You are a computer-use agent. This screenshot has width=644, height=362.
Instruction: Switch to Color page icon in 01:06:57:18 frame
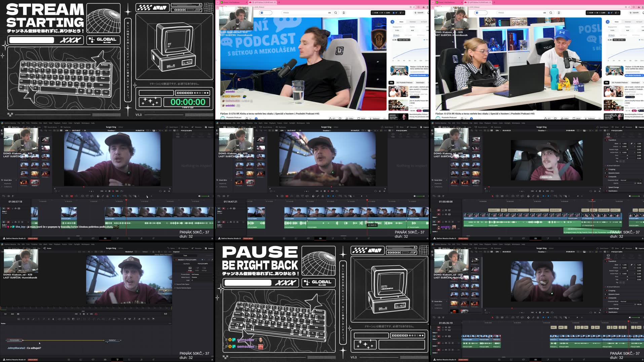129,238
